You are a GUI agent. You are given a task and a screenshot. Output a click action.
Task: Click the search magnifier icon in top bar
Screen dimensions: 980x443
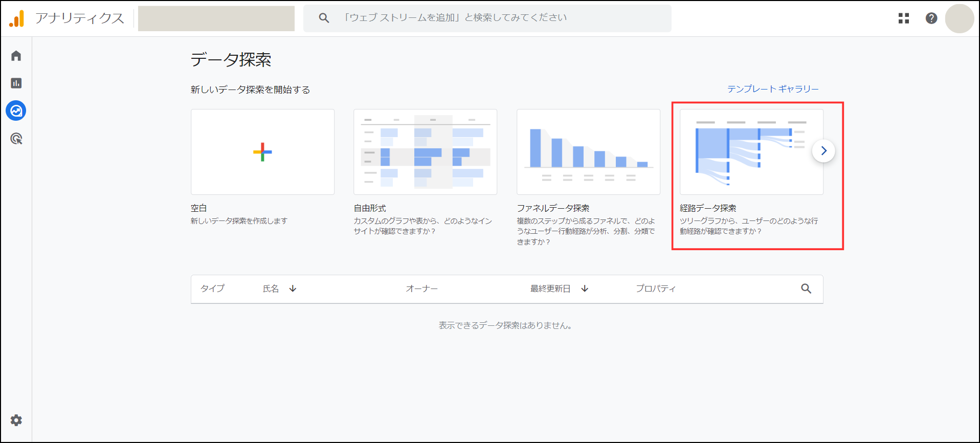pyautogui.click(x=324, y=18)
